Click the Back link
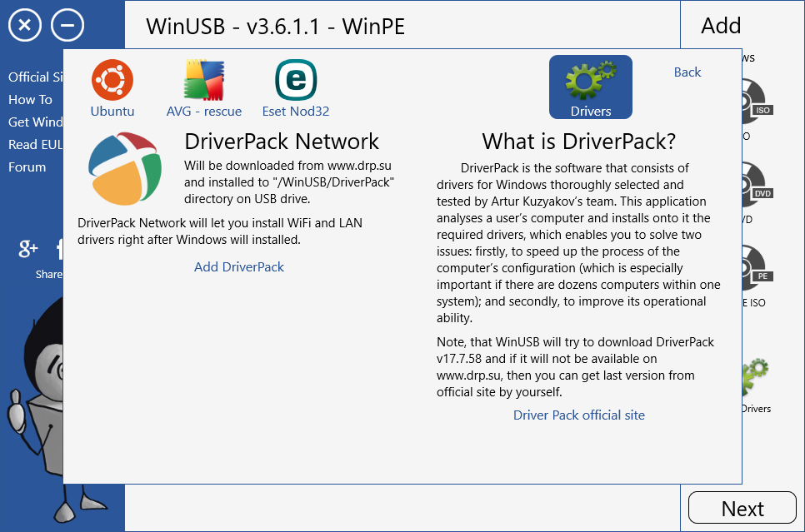The image size is (805, 532). (x=687, y=72)
